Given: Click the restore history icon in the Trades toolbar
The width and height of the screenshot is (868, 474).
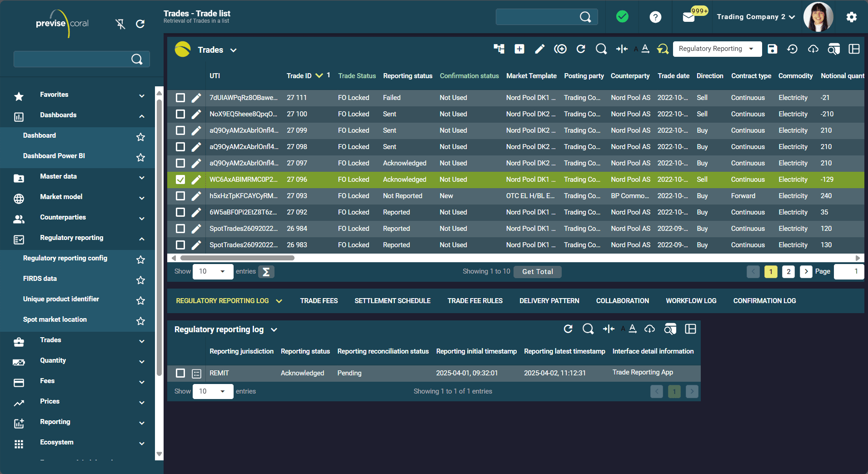Looking at the screenshot, I should click(793, 49).
